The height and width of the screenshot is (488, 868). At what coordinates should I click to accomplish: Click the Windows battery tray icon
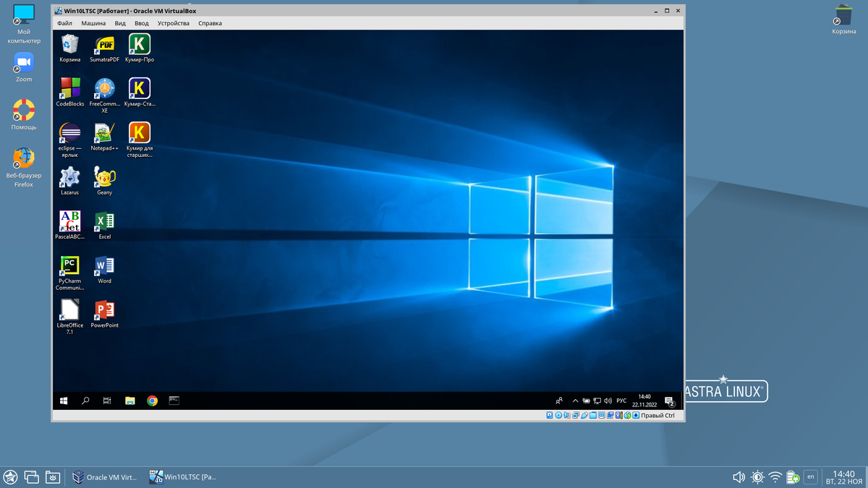tap(586, 401)
